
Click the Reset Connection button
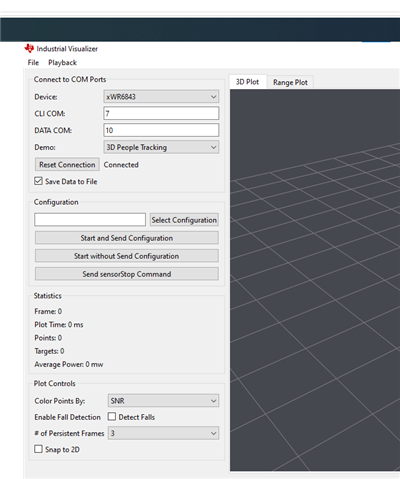pyautogui.click(x=67, y=165)
